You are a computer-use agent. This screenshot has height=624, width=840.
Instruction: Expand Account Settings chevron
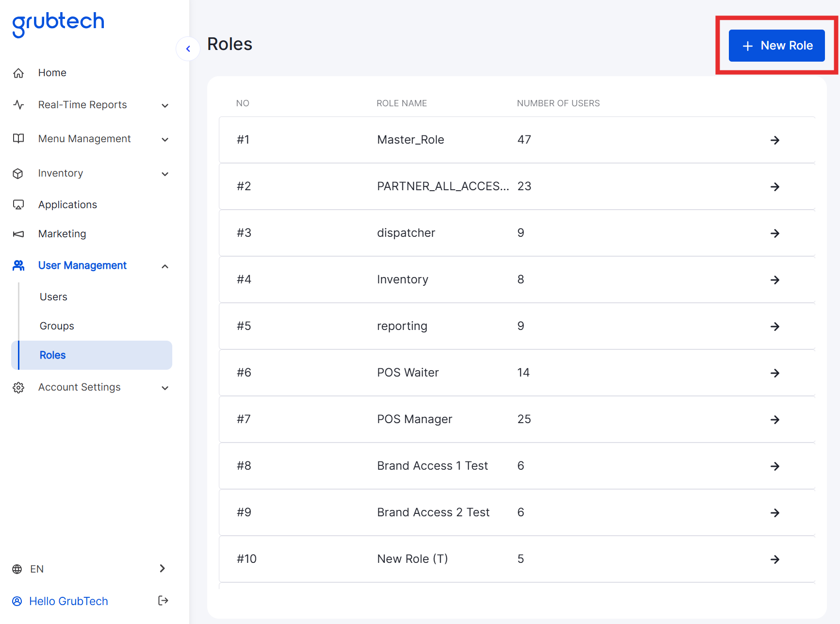[165, 388]
